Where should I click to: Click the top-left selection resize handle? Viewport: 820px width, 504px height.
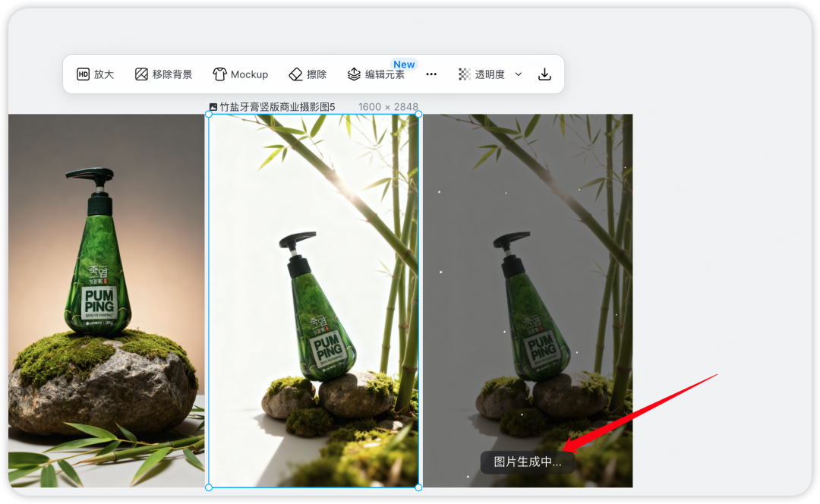pos(209,115)
